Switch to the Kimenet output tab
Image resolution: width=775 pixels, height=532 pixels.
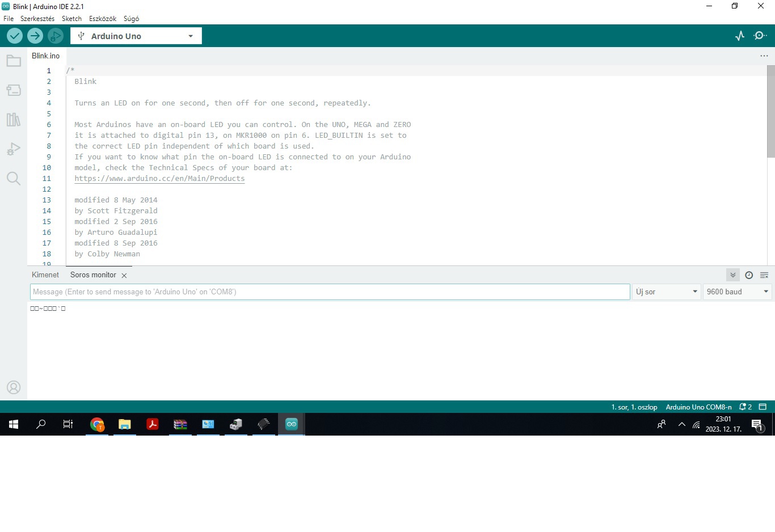tap(45, 275)
